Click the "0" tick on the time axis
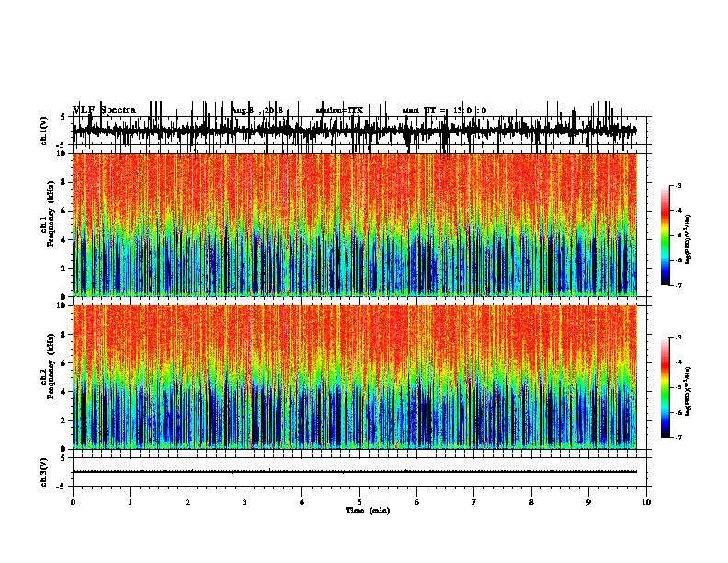 tap(73, 502)
